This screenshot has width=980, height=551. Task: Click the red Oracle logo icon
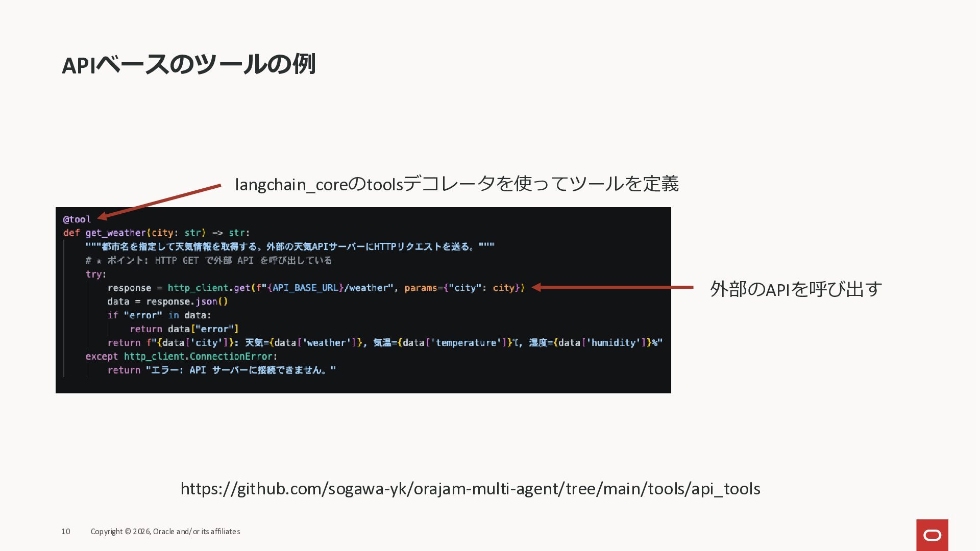(932, 535)
